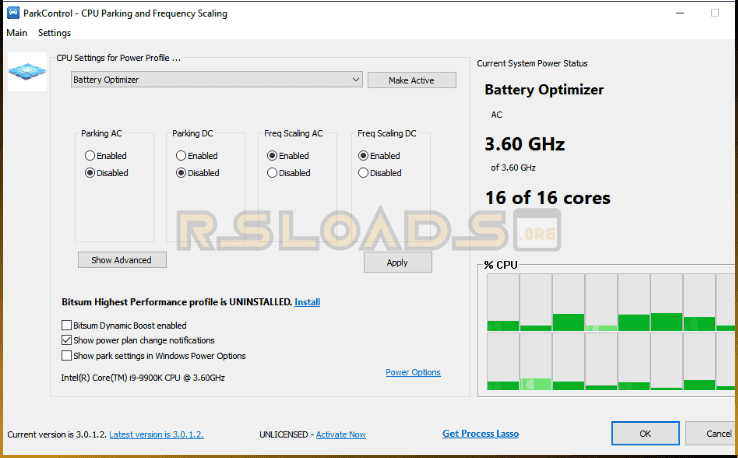Viewport: 738px width, 458px height.
Task: Expand settings with Show Advanced
Action: point(121,260)
